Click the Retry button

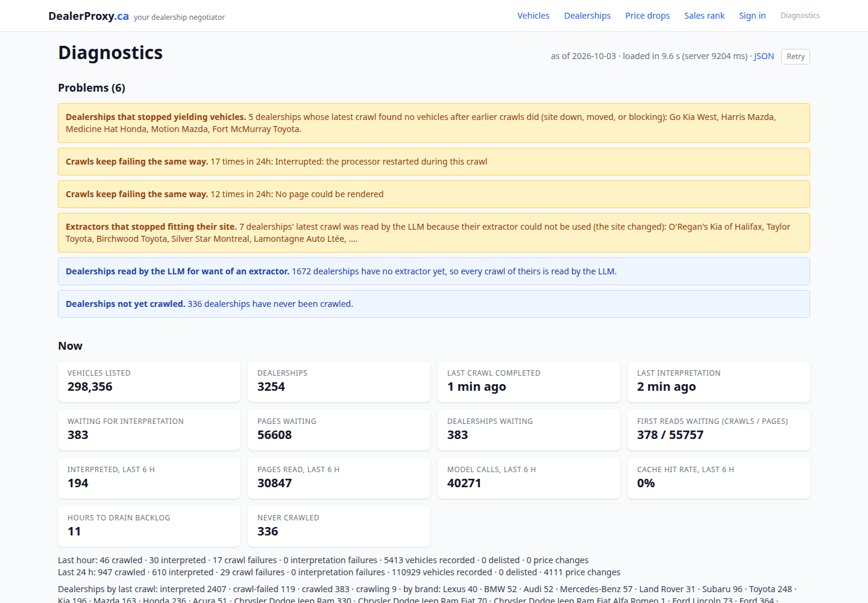click(x=796, y=56)
